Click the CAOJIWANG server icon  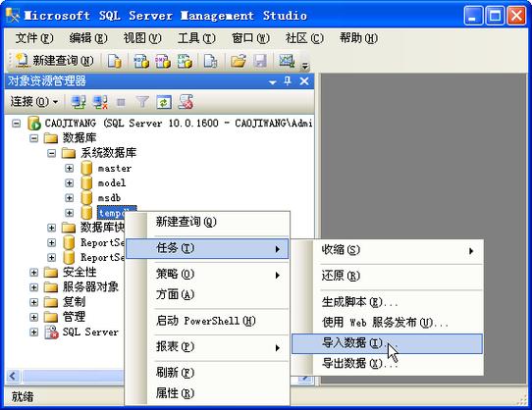[34, 124]
